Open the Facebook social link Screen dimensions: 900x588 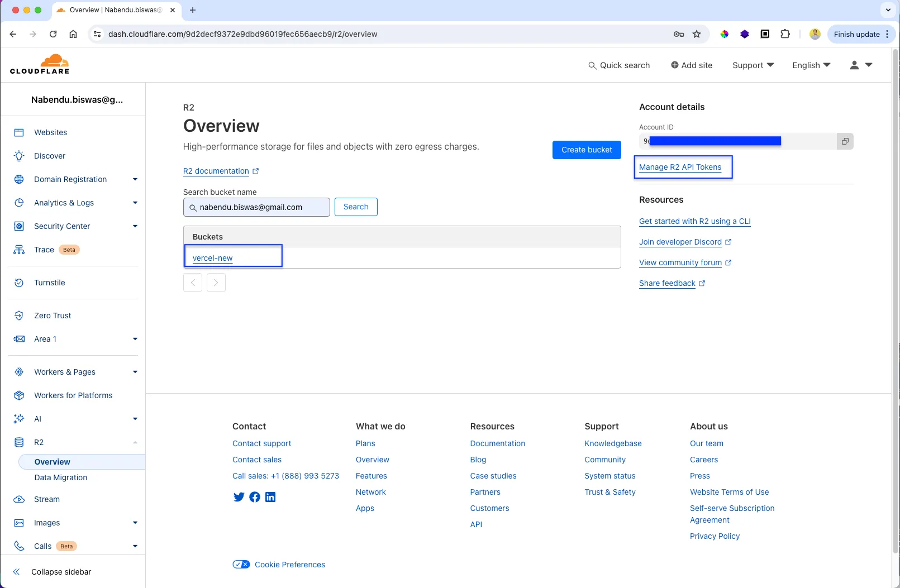(x=255, y=497)
